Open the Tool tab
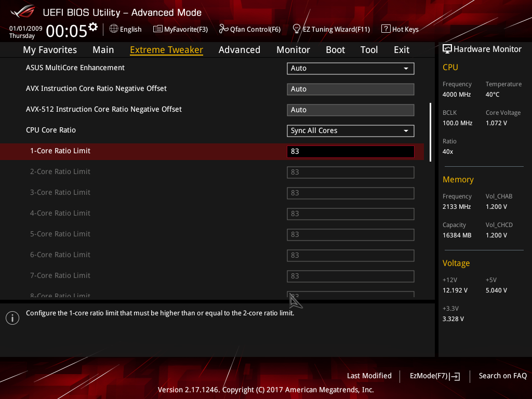 pyautogui.click(x=369, y=50)
